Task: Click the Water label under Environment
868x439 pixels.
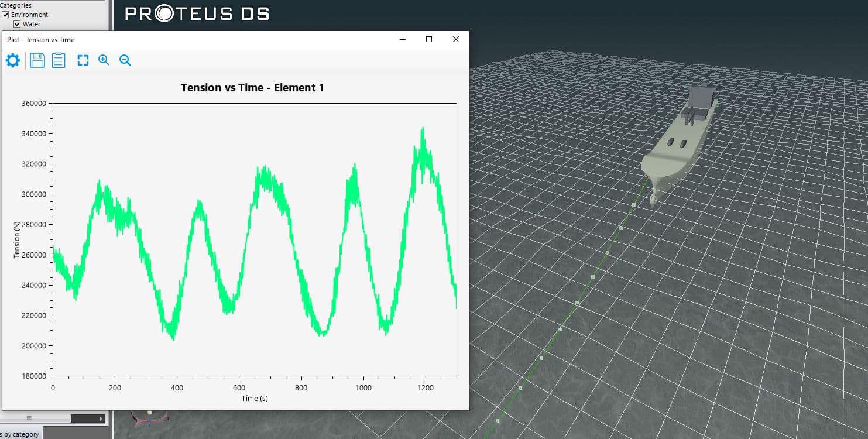Action: (x=32, y=24)
